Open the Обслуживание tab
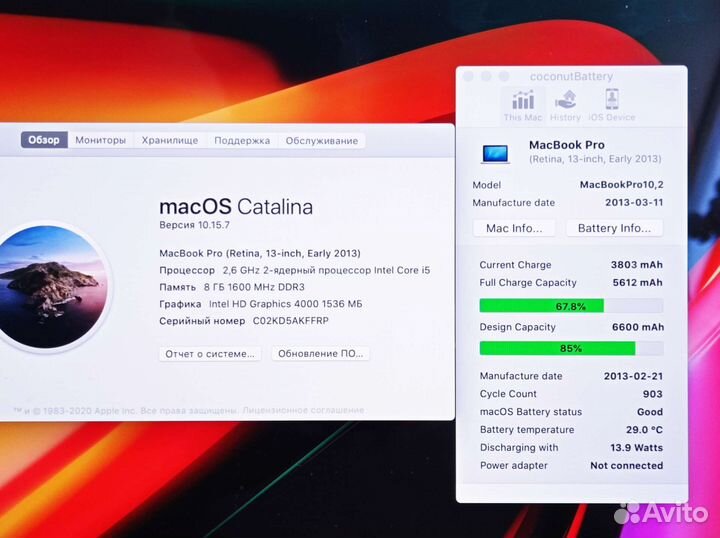Viewport: 720px width, 538px height. [x=321, y=140]
